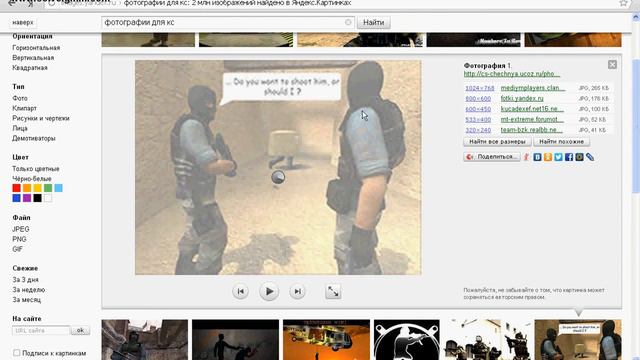Copy link using the paperclip icon
The width and height of the screenshot is (640, 360).
point(590,157)
